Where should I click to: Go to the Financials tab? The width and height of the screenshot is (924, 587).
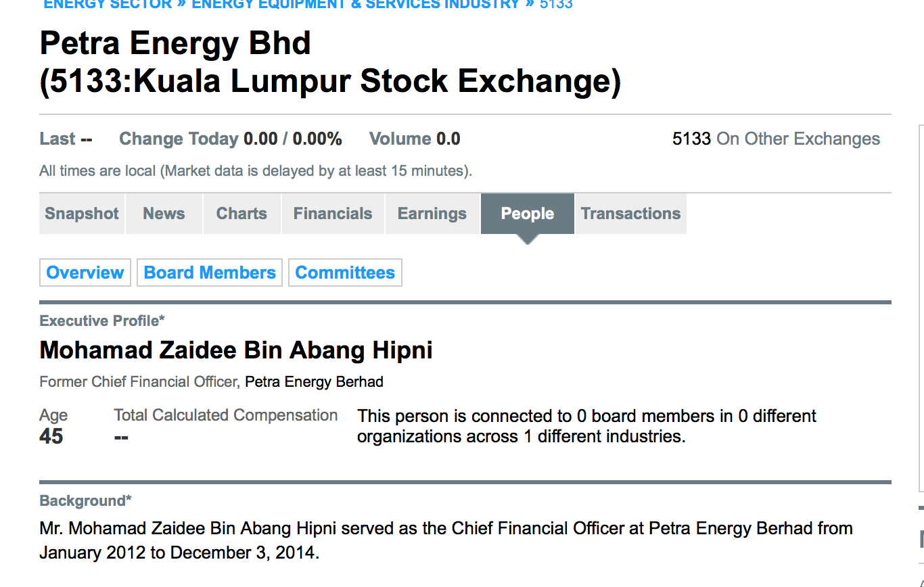pyautogui.click(x=333, y=214)
